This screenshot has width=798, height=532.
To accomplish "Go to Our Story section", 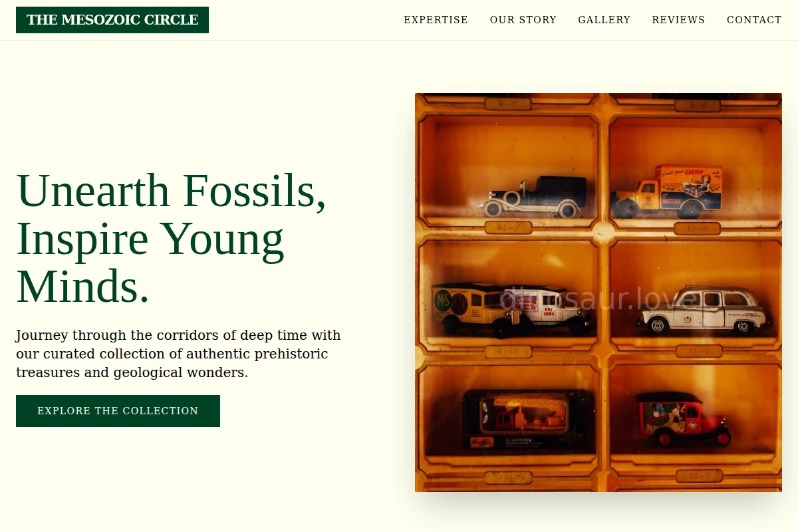I will point(523,20).
